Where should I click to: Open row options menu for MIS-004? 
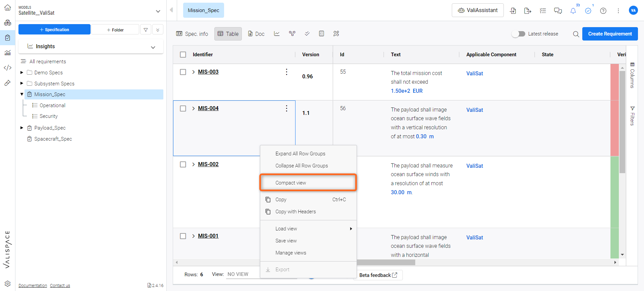pos(286,108)
